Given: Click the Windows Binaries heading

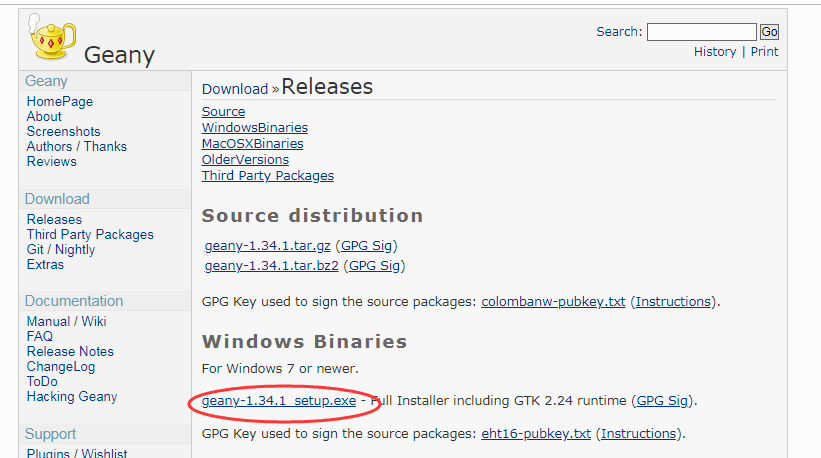Looking at the screenshot, I should [x=305, y=341].
